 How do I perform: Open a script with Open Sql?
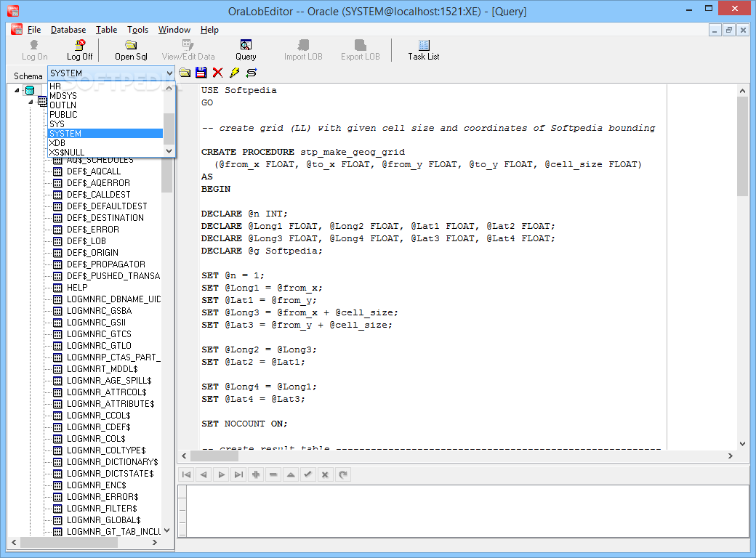[131, 50]
